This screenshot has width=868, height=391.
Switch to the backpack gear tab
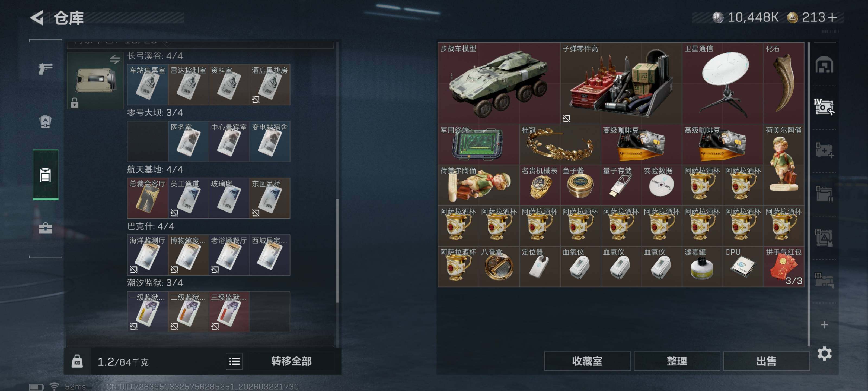click(x=46, y=121)
